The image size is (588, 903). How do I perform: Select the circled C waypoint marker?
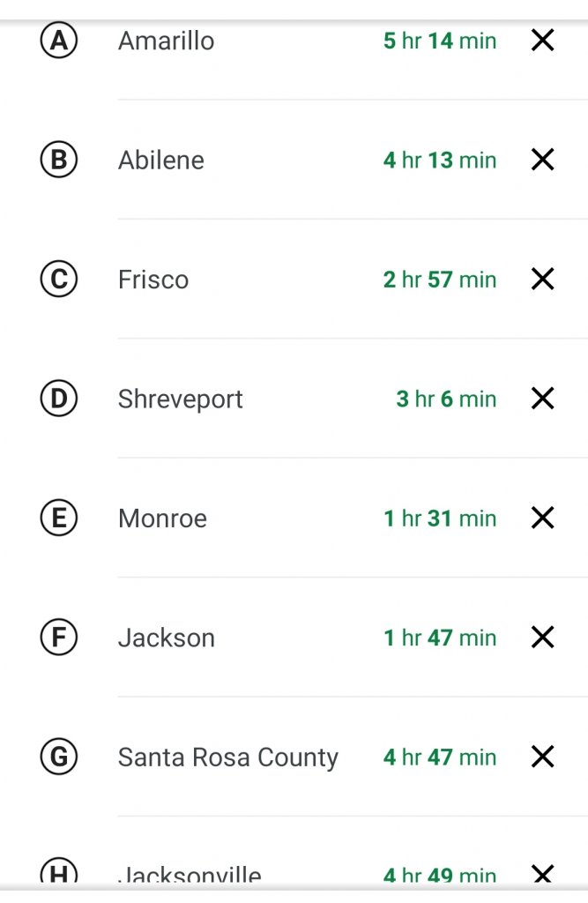[59, 280]
